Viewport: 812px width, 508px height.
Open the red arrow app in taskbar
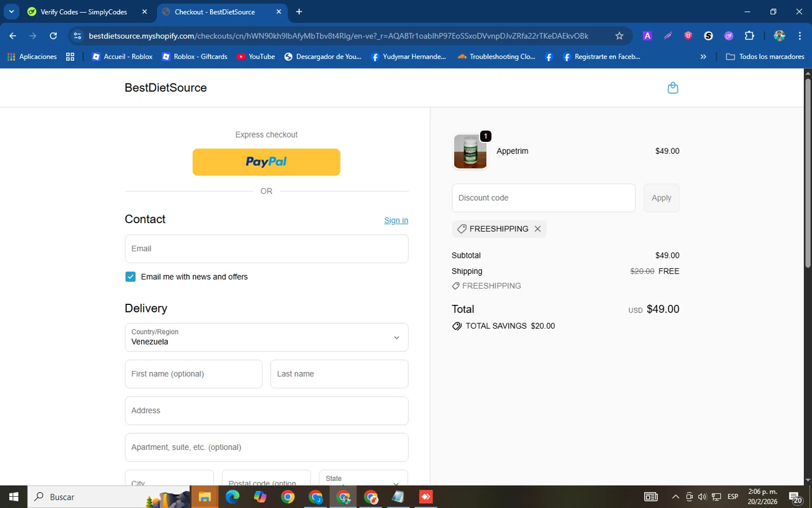426,497
